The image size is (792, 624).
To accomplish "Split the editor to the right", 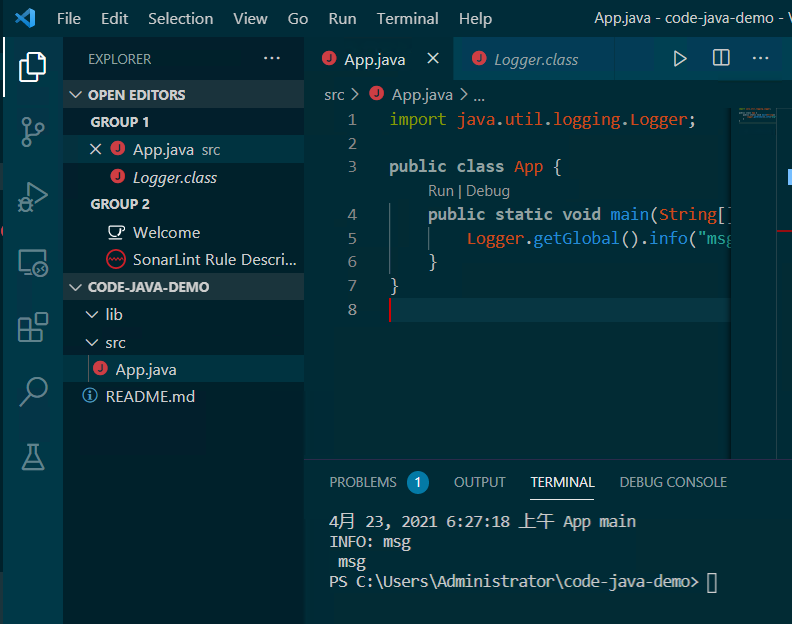I will [x=721, y=59].
